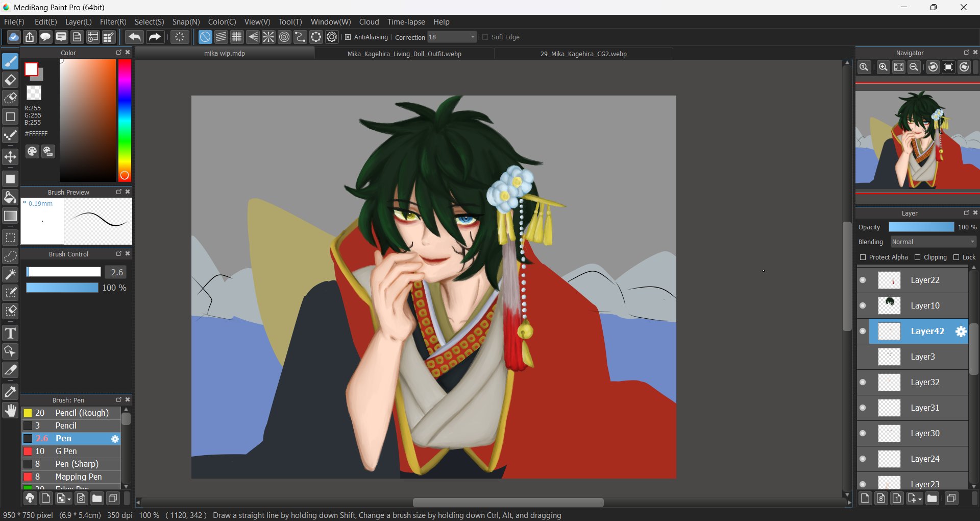Open color palette icon in Color panel
Screen dimensions: 980x521
[x=32, y=151]
